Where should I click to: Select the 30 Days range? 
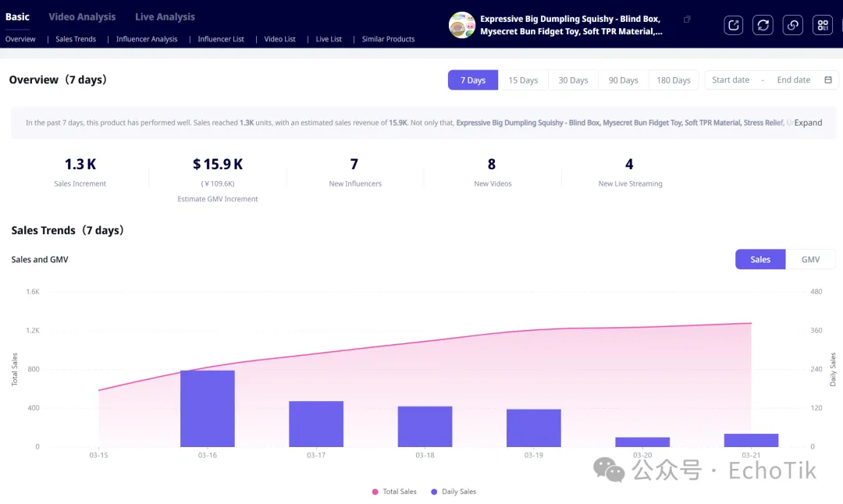(x=573, y=80)
